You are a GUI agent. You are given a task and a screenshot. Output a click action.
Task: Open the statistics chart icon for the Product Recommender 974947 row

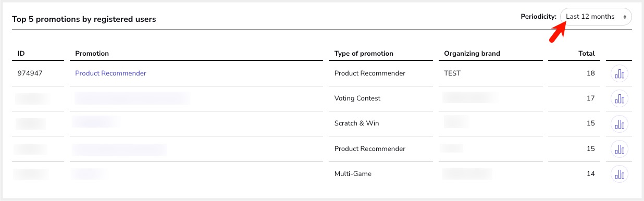[620, 73]
